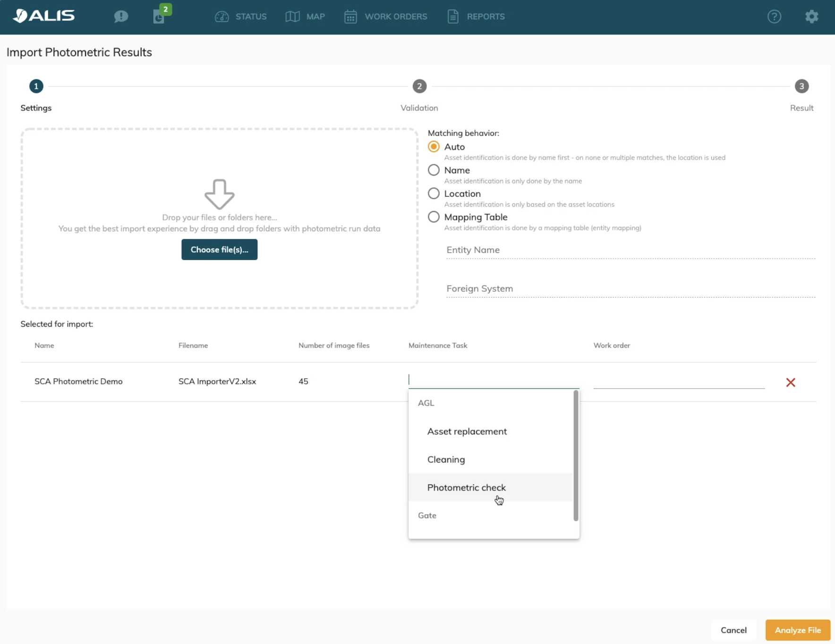This screenshot has height=644, width=835.
Task: Choose Photometric check from the dropdown
Action: (x=466, y=487)
